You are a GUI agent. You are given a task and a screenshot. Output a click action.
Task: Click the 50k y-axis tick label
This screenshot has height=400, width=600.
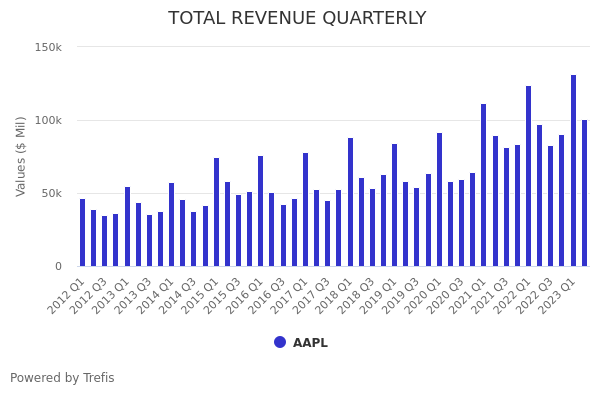click(x=51, y=193)
